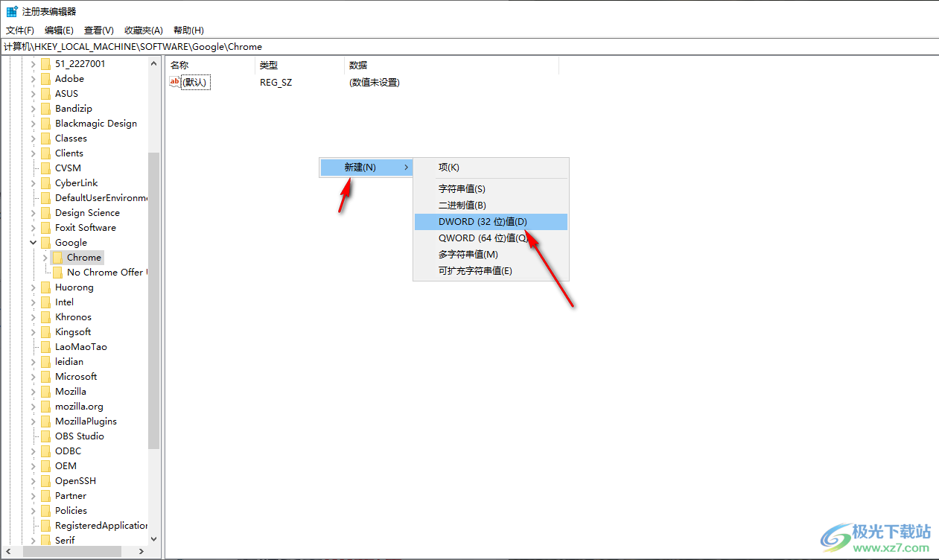Select 多字符串值(M) in the submenu
This screenshot has width=939, height=560.
[491, 255]
